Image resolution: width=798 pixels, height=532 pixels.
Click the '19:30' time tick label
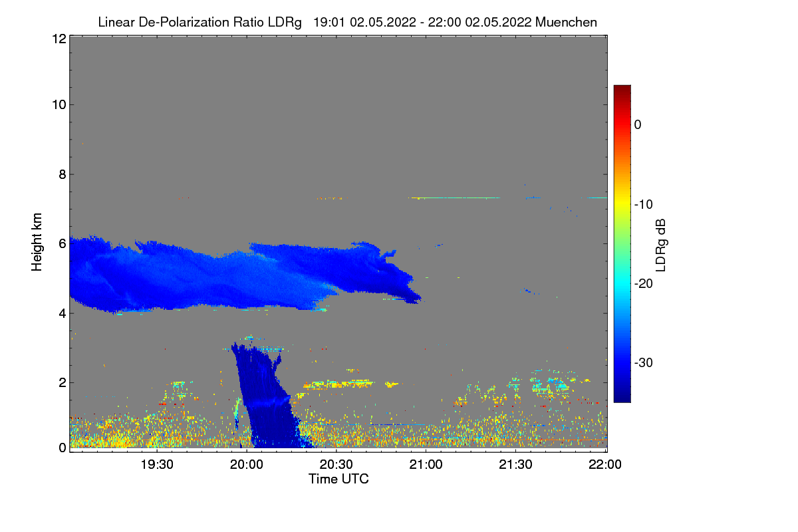tap(157, 464)
